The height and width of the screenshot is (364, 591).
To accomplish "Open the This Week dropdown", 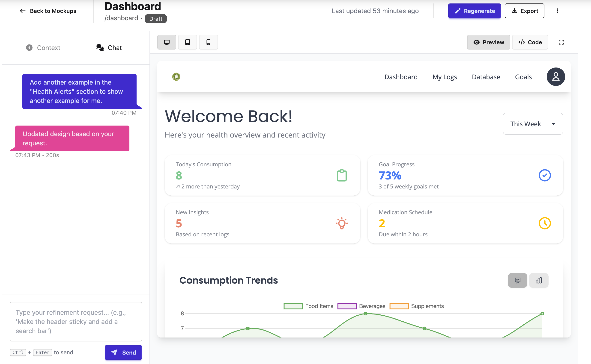I will 533,124.
